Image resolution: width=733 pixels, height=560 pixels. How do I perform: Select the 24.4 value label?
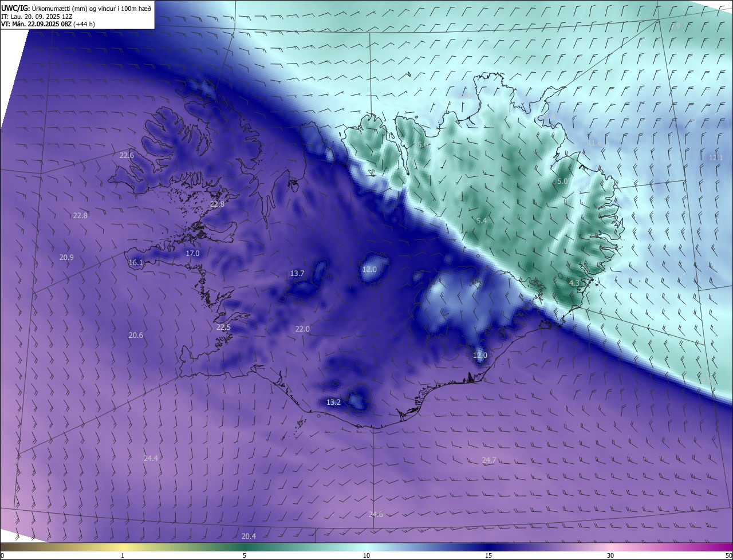pos(151,458)
